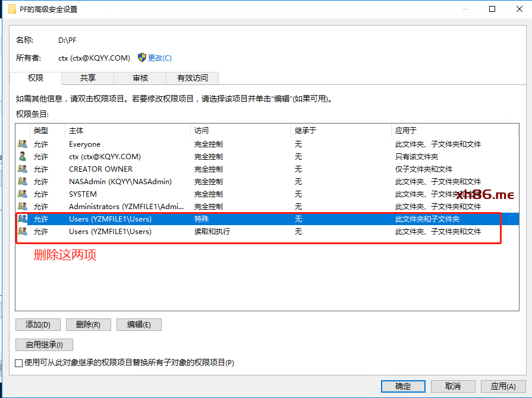Switch to the 共享 tab
The image size is (532, 398).
[x=88, y=78]
